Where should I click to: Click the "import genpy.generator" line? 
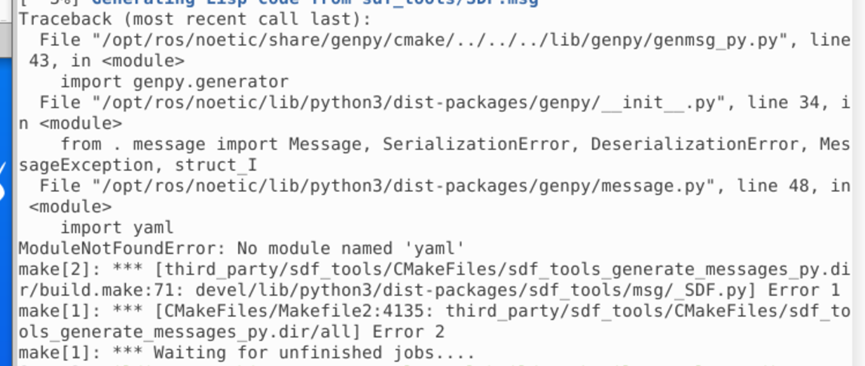[174, 82]
